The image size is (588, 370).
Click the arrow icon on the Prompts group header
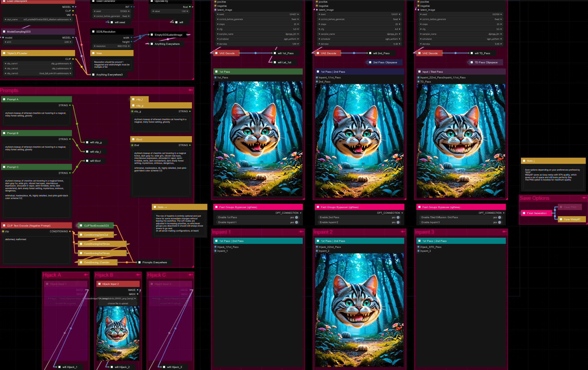coord(191,90)
